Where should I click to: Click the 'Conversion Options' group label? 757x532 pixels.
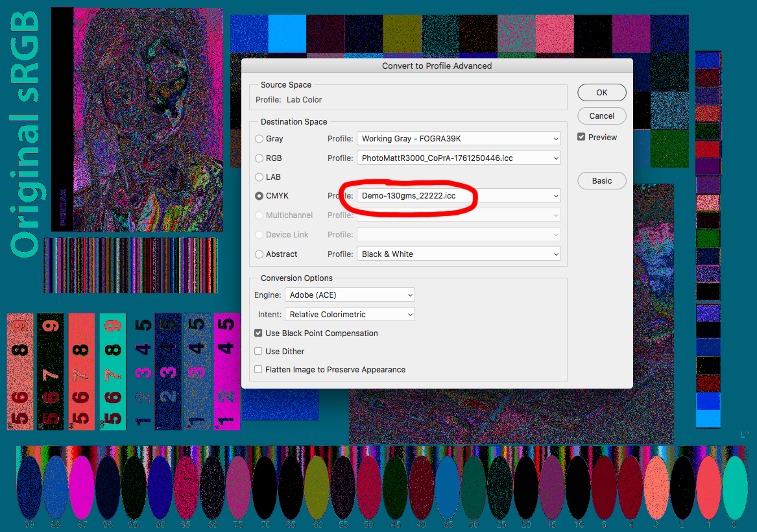pyautogui.click(x=296, y=278)
